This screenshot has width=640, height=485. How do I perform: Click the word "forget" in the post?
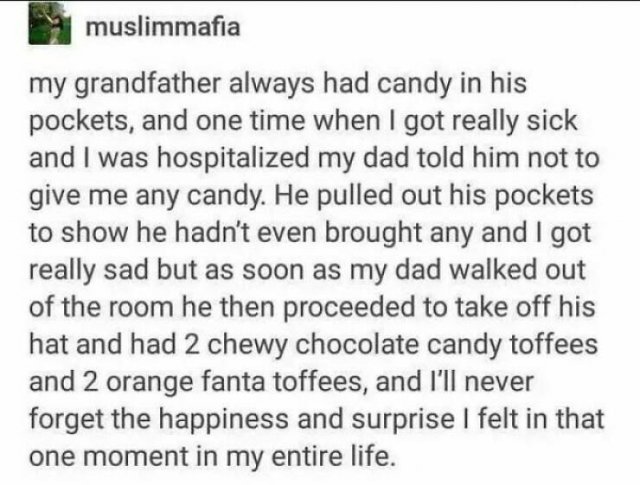pyautogui.click(x=65, y=420)
